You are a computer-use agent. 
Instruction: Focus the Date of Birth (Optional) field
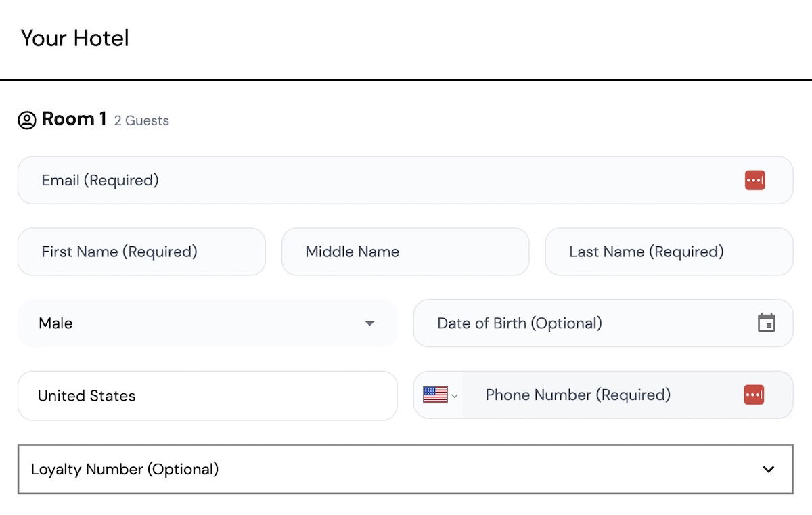pyautogui.click(x=582, y=323)
